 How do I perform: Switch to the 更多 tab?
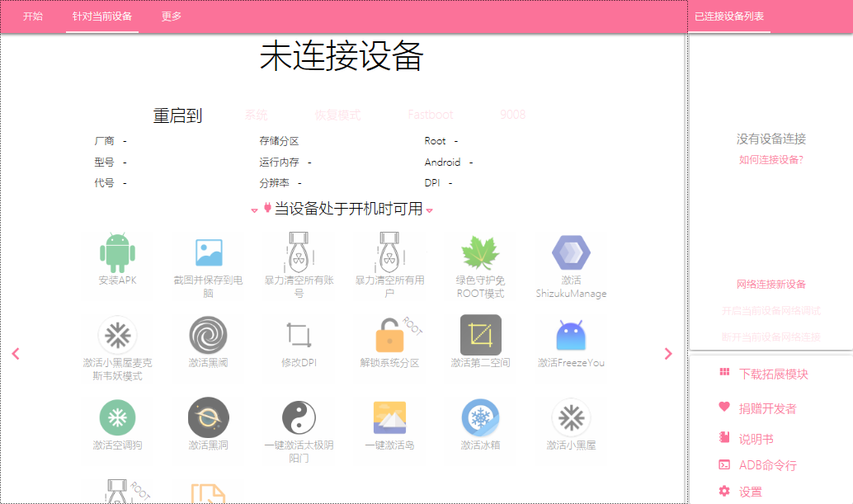[x=171, y=16]
